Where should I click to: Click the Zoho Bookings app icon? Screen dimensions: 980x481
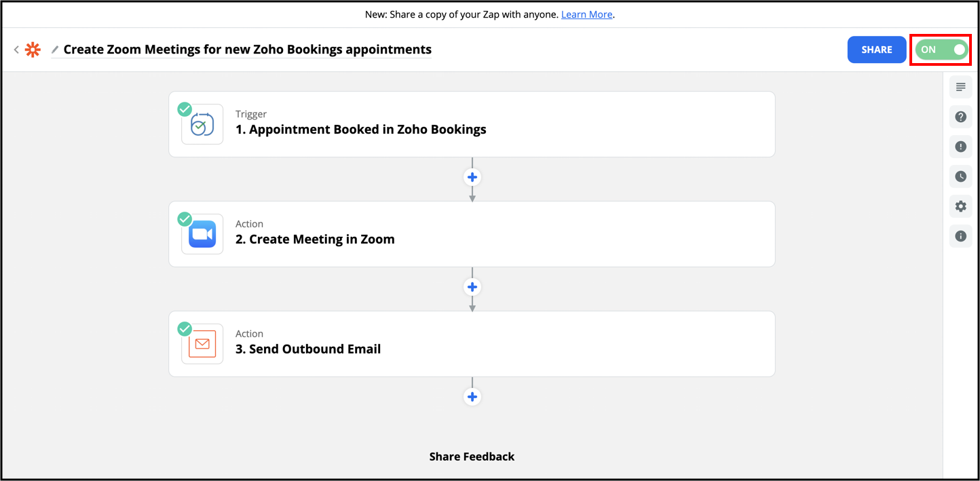pos(202,125)
